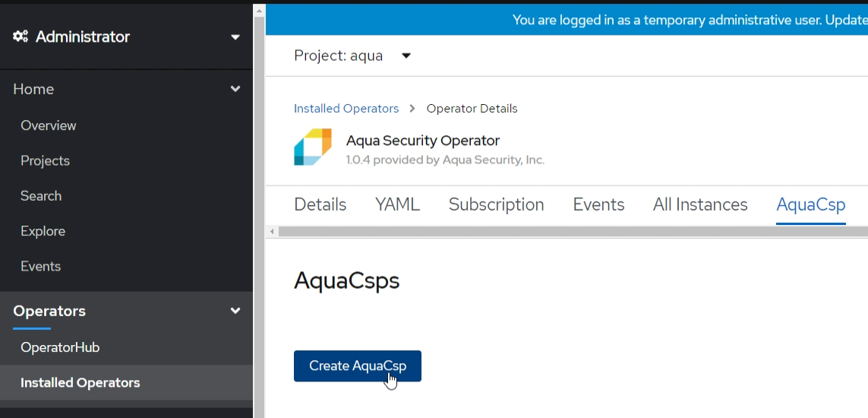Switch to the Subscription tab
This screenshot has height=418, width=868.
[496, 205]
